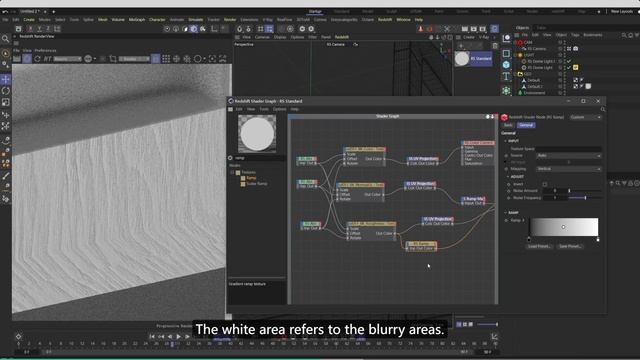The image size is (640, 360).
Task: Select the Move tool in left toolbar
Action: coord(6,79)
